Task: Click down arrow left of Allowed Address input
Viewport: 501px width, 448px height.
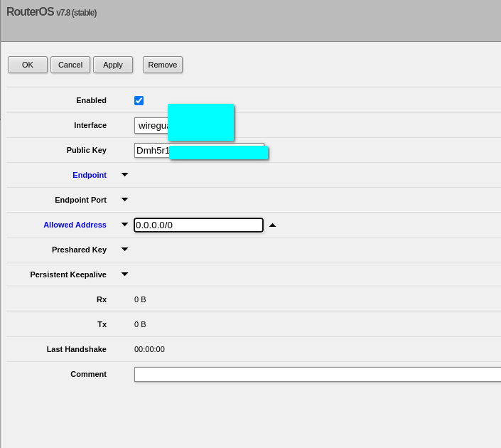Action: 125,225
